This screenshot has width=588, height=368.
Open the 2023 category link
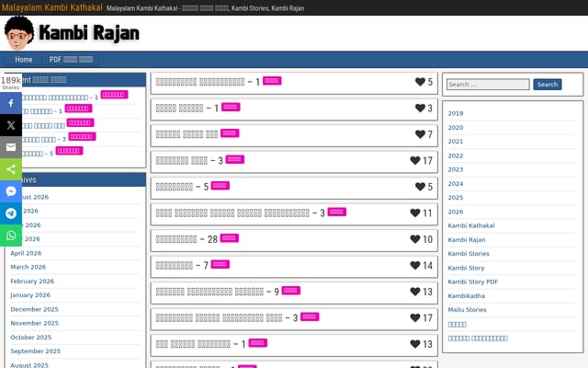(456, 169)
